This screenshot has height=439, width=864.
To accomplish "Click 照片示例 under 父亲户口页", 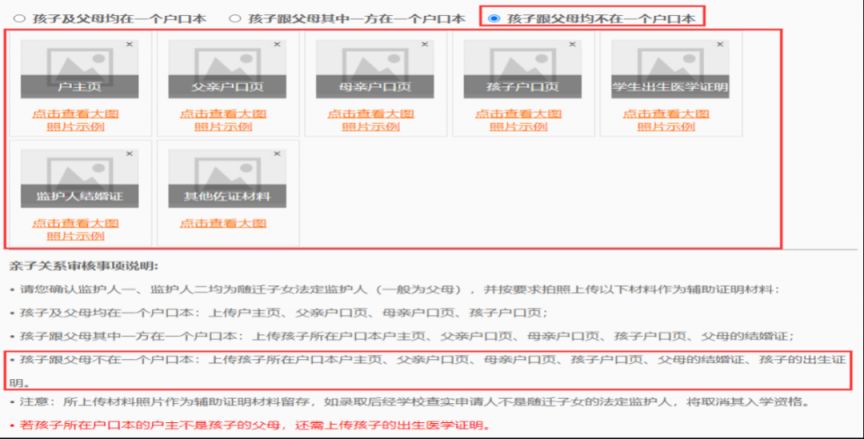I will point(223,127).
